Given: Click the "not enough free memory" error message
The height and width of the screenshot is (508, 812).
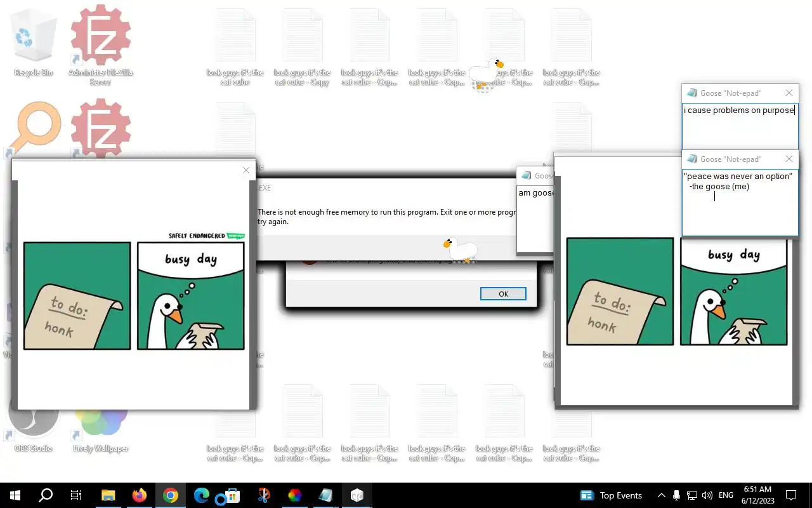Looking at the screenshot, I should click(x=386, y=217).
